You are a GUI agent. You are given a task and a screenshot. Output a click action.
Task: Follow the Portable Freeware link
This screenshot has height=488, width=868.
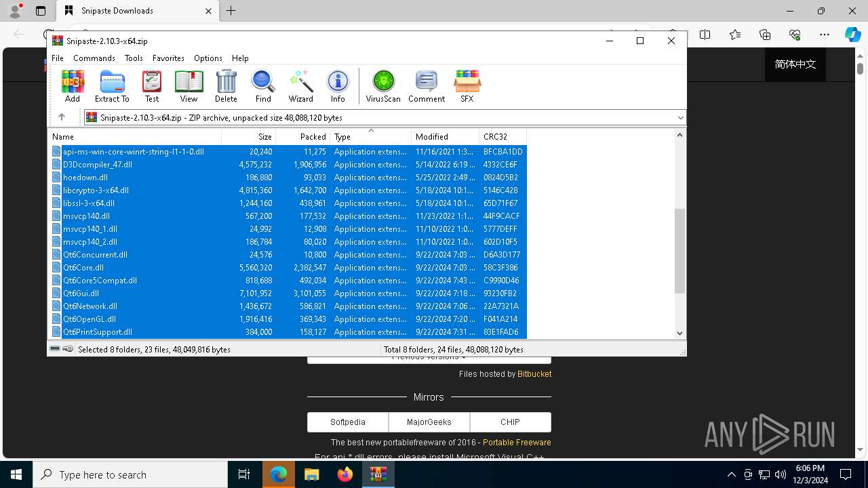pyautogui.click(x=517, y=443)
